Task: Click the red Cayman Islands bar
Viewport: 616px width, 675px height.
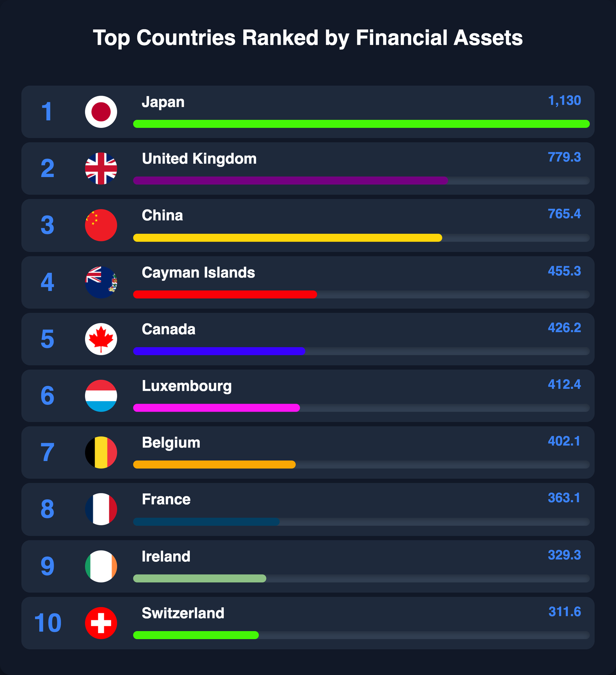Action: coord(225,295)
